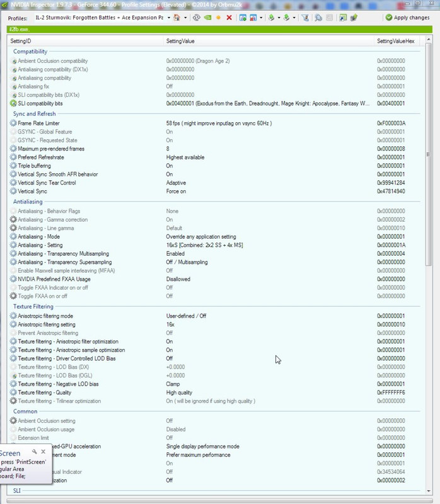Select the 'Clamp' Negative LOD bias value
Screen dimensions: 440x504
click(x=173, y=384)
